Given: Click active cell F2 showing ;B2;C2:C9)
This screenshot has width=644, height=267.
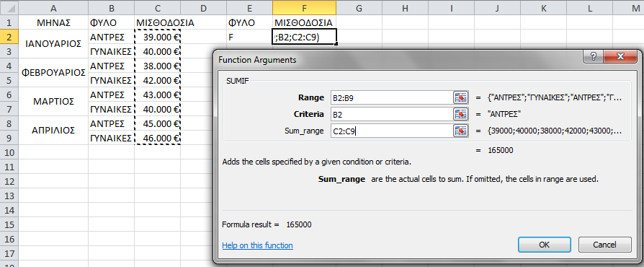Looking at the screenshot, I should (x=304, y=37).
